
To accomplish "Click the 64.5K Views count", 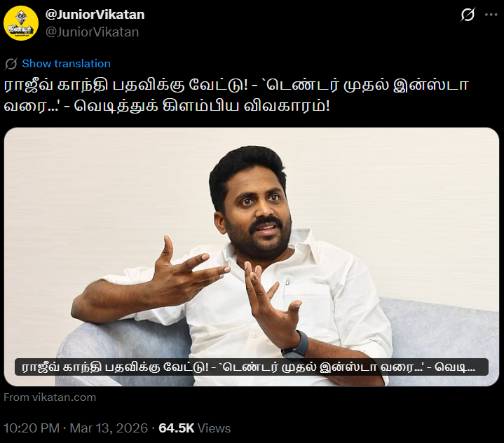I will pos(194,428).
